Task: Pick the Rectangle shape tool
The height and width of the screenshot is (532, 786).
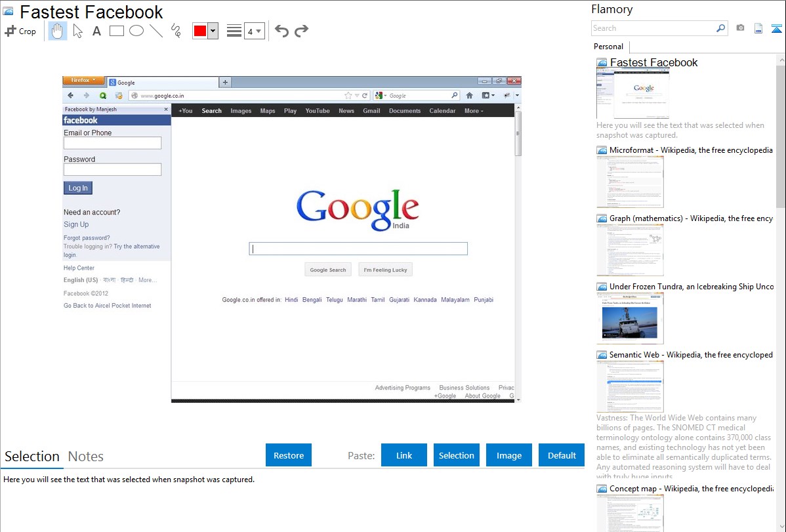Action: tap(116, 31)
